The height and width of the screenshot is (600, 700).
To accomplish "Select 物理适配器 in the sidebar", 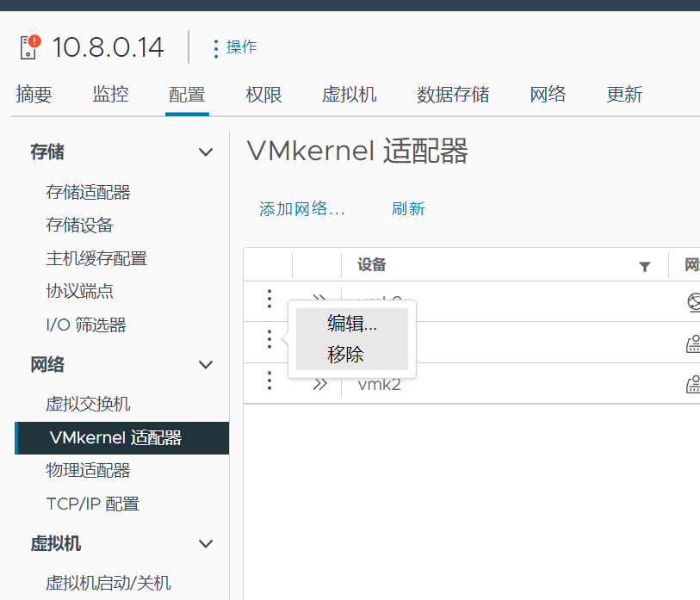I will 88,471.
